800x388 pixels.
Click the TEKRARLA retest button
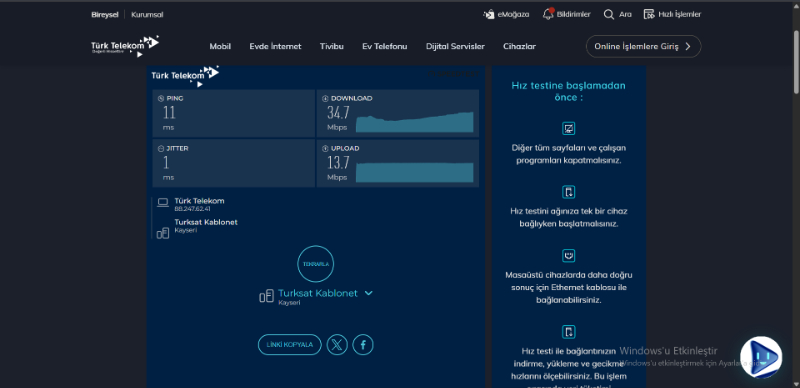(x=316, y=264)
